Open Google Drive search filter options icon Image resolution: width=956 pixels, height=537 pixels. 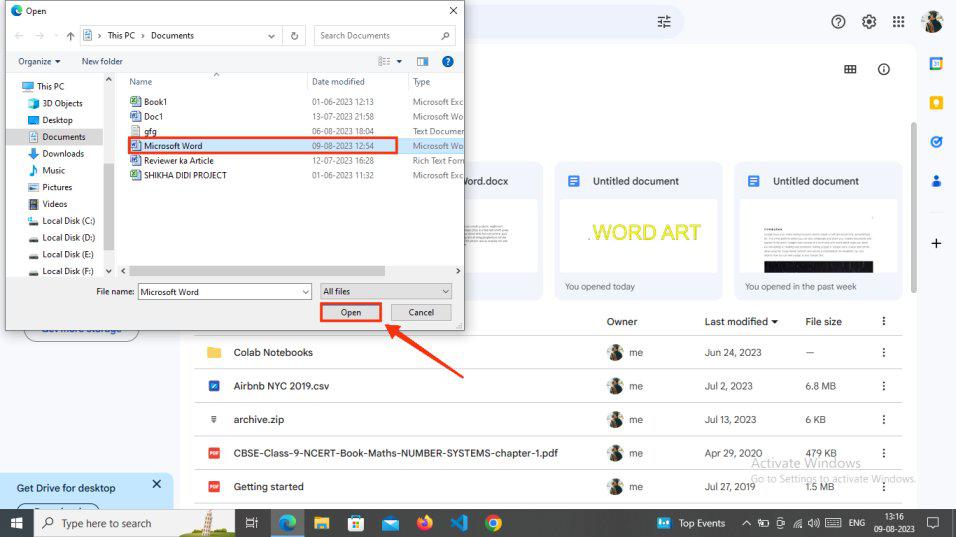664,22
